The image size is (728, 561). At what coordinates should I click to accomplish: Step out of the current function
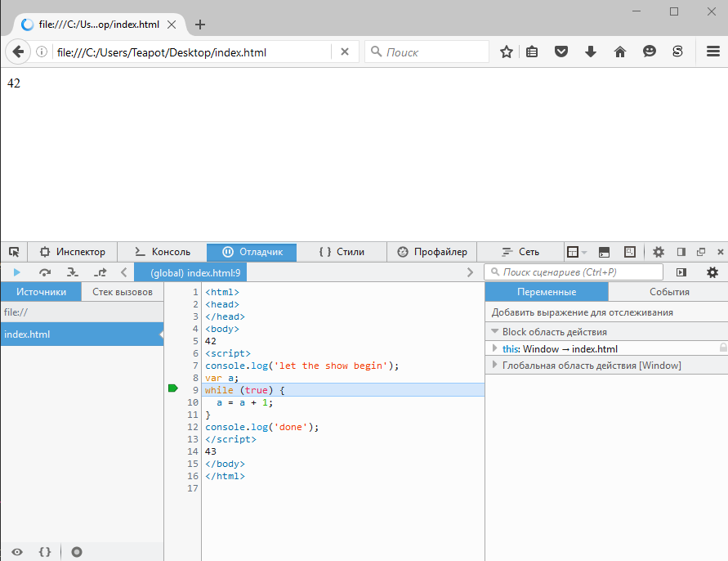(x=100, y=272)
